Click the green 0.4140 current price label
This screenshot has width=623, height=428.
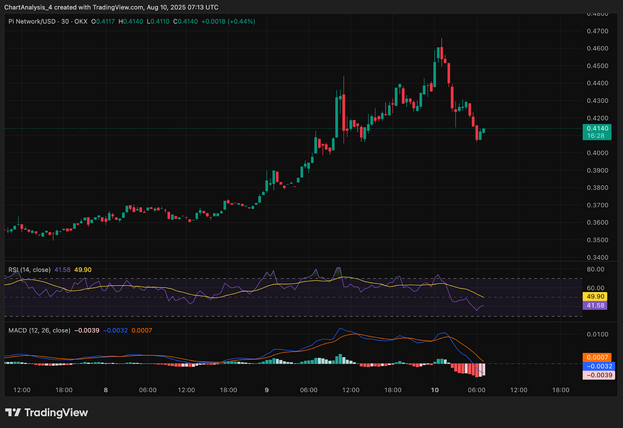597,129
